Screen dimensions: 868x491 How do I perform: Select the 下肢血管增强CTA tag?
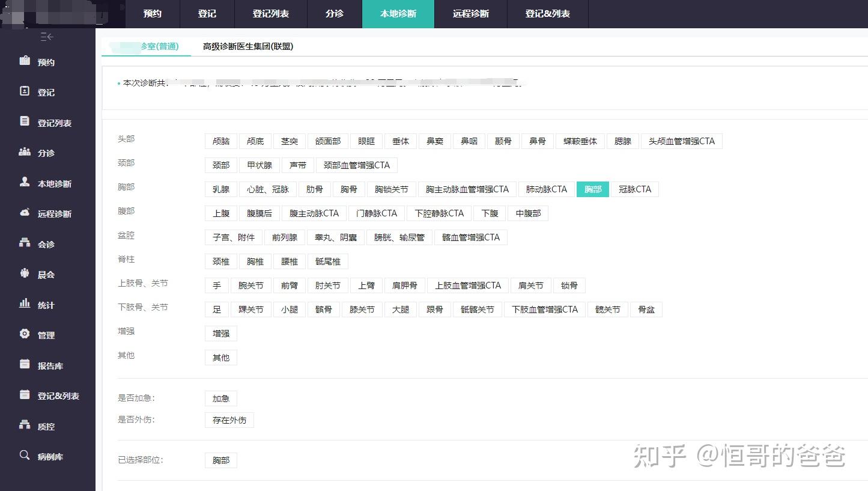(545, 310)
